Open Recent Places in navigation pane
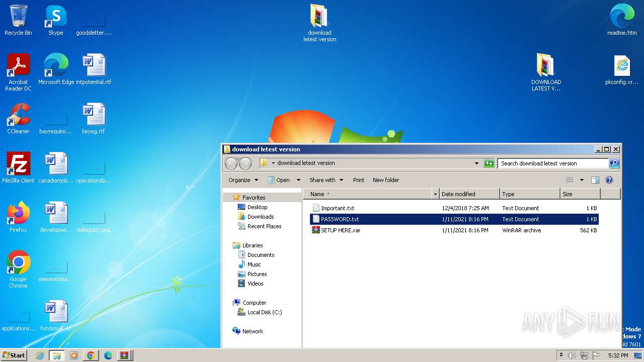This screenshot has height=362, width=644. point(264,226)
